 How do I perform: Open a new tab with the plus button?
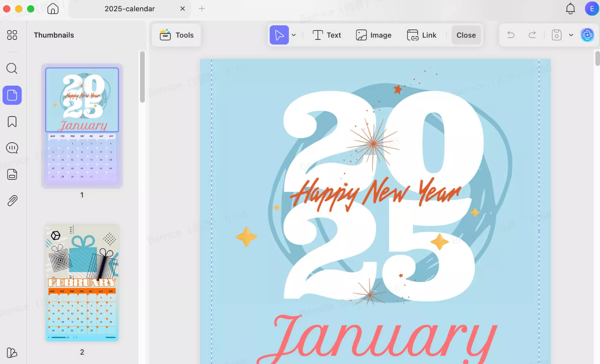click(202, 9)
